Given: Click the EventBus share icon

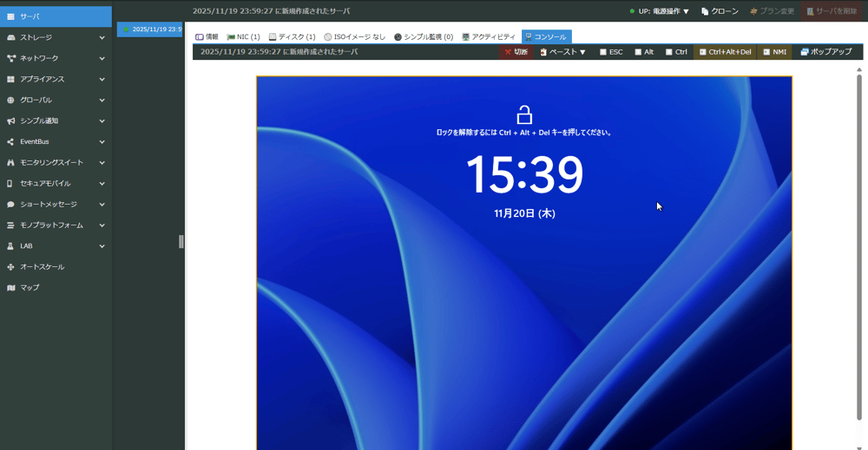Looking at the screenshot, I should coord(10,141).
